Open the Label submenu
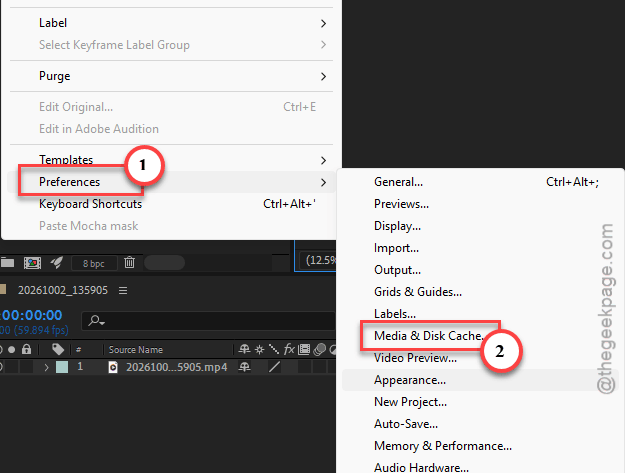This screenshot has height=473, width=625. (x=171, y=23)
